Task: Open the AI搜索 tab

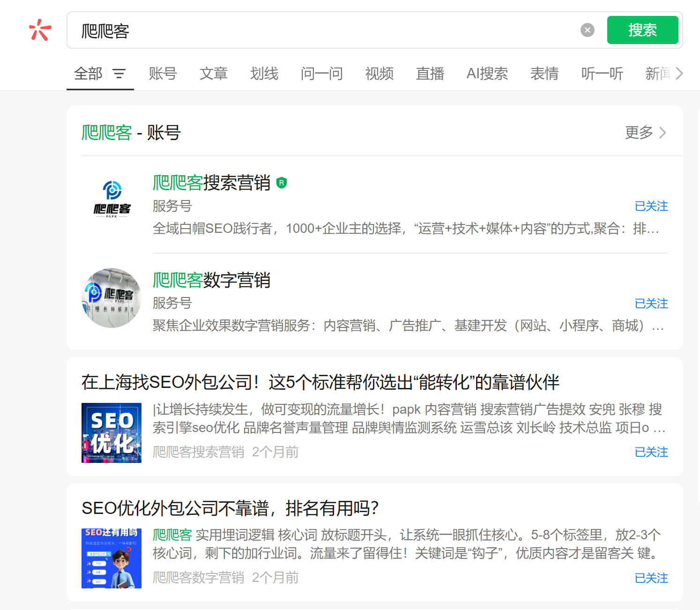Action: [487, 74]
